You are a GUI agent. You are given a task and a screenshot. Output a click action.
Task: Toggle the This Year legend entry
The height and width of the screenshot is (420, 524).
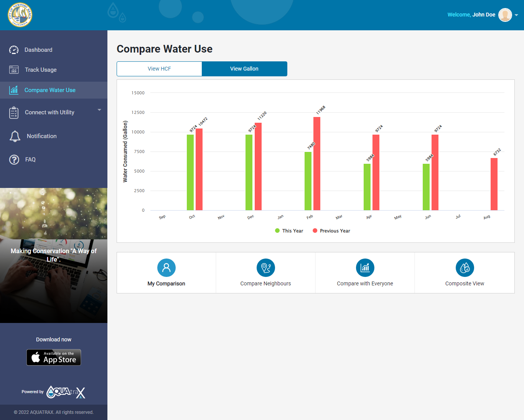(289, 231)
